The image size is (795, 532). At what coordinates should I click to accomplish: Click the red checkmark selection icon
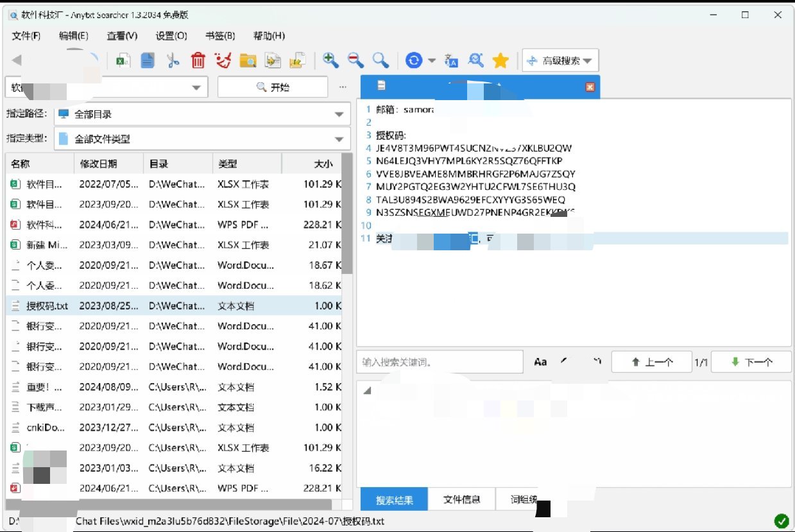[223, 60]
